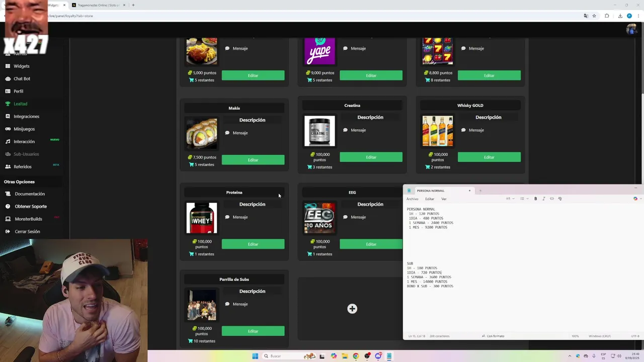Click the Con formato status in Notepad
The image size is (644, 362).
(493, 336)
